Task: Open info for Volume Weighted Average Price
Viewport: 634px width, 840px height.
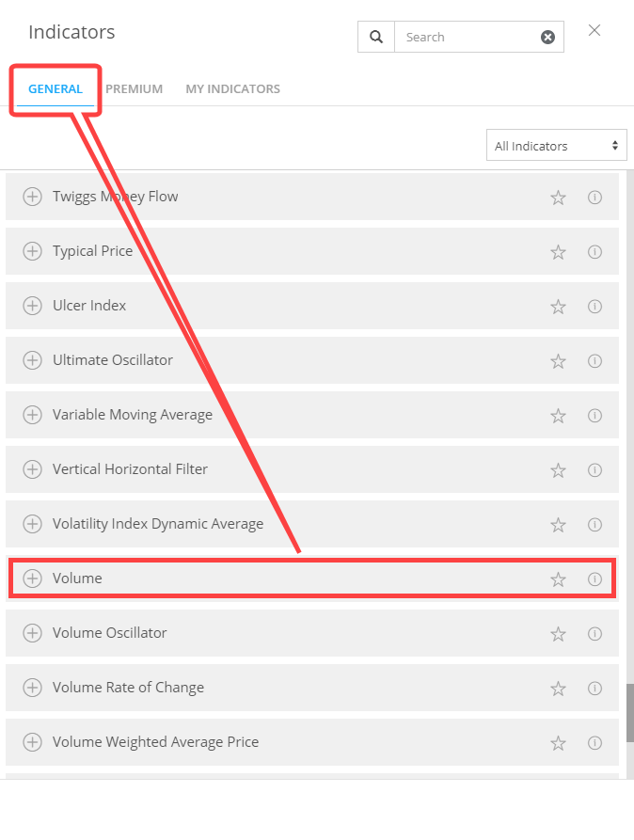Action: (x=594, y=742)
